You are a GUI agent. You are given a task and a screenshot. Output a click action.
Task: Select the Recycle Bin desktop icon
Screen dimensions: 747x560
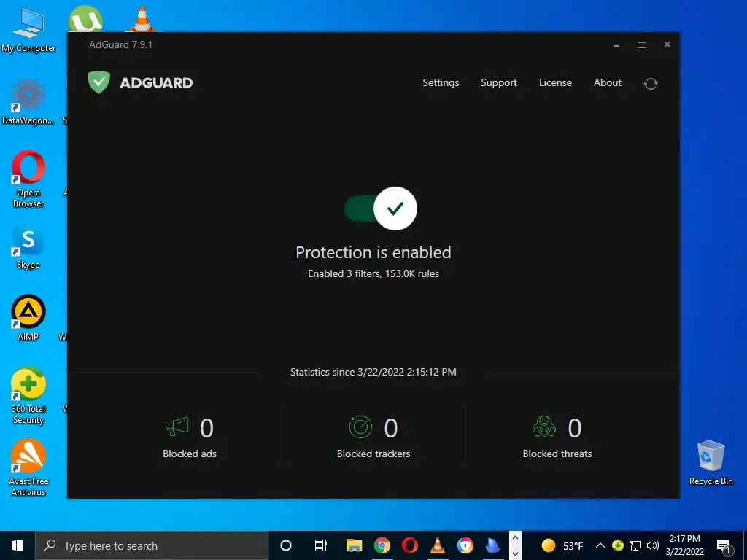tap(711, 463)
